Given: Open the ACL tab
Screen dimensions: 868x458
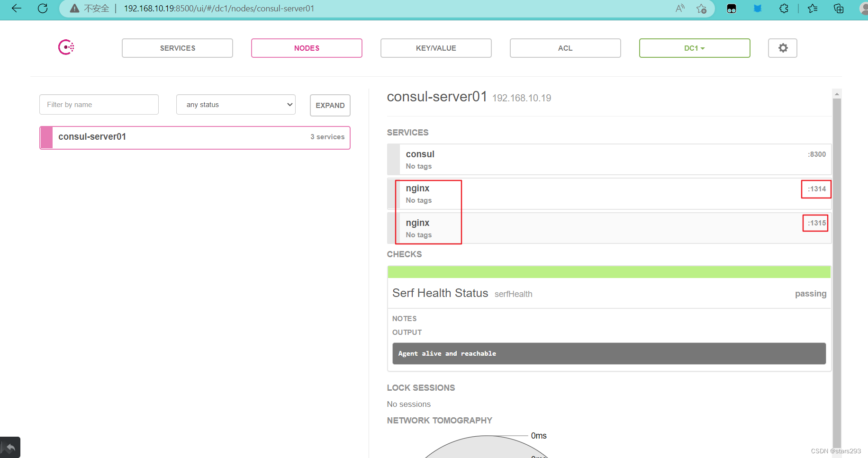Looking at the screenshot, I should (x=565, y=48).
